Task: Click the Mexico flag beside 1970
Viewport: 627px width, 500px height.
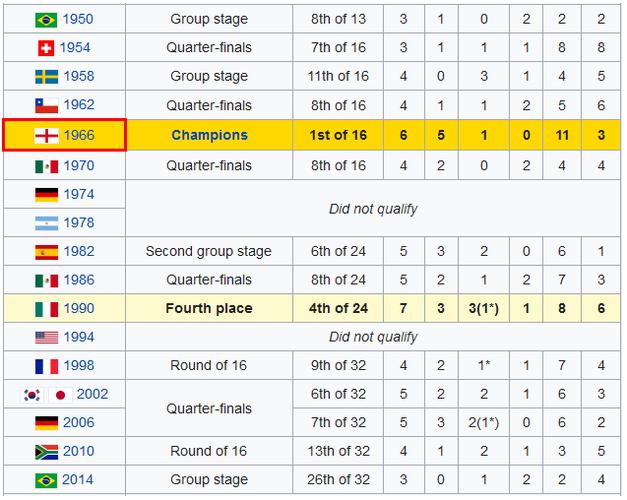Action: [x=46, y=165]
